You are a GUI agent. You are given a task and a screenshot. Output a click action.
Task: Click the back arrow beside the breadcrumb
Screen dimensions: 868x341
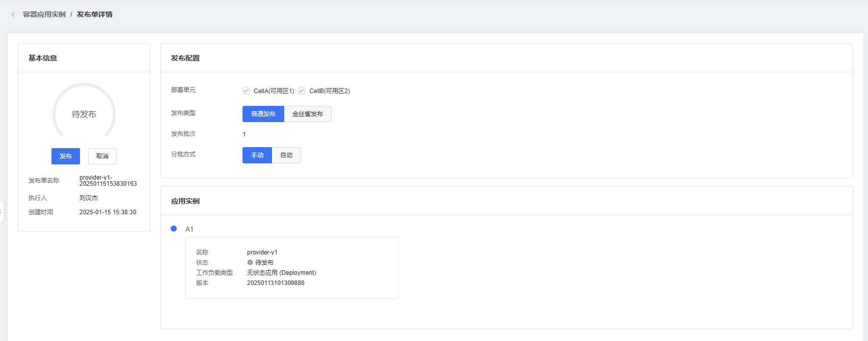point(13,15)
